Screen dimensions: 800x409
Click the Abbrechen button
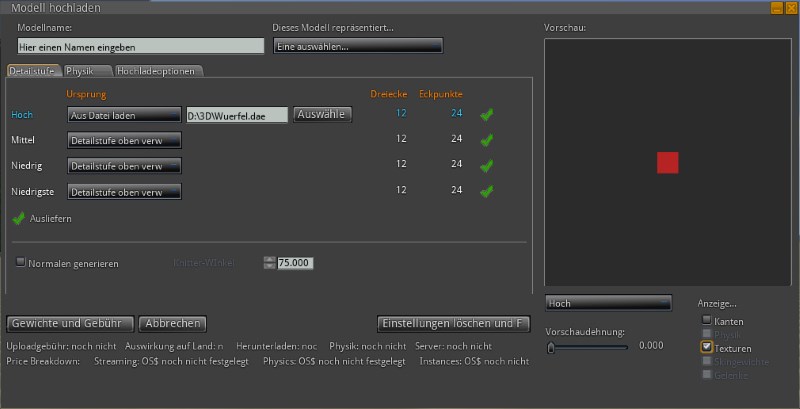click(x=172, y=323)
